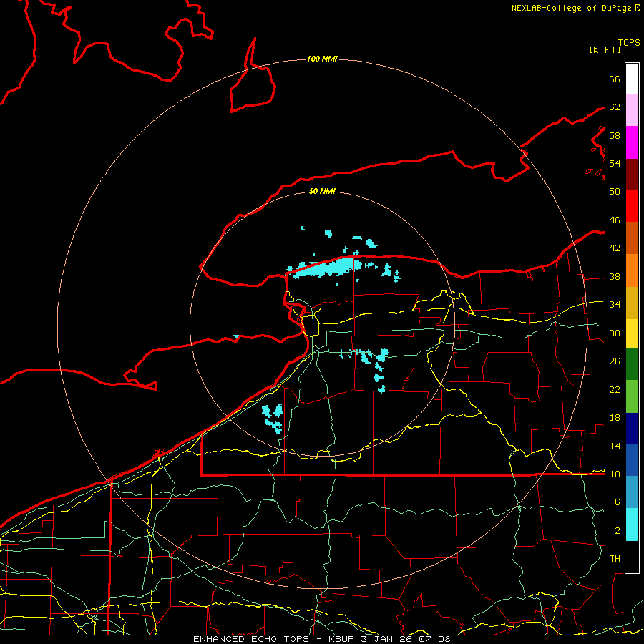Image resolution: width=644 pixels, height=644 pixels.
Task: Click the TOPS legend title
Action: coord(629,43)
